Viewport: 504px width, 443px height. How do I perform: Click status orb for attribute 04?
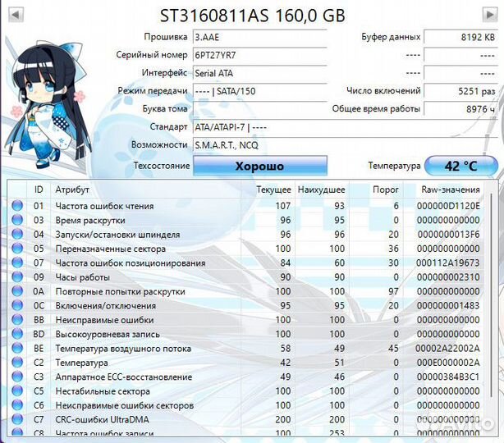(x=17, y=234)
